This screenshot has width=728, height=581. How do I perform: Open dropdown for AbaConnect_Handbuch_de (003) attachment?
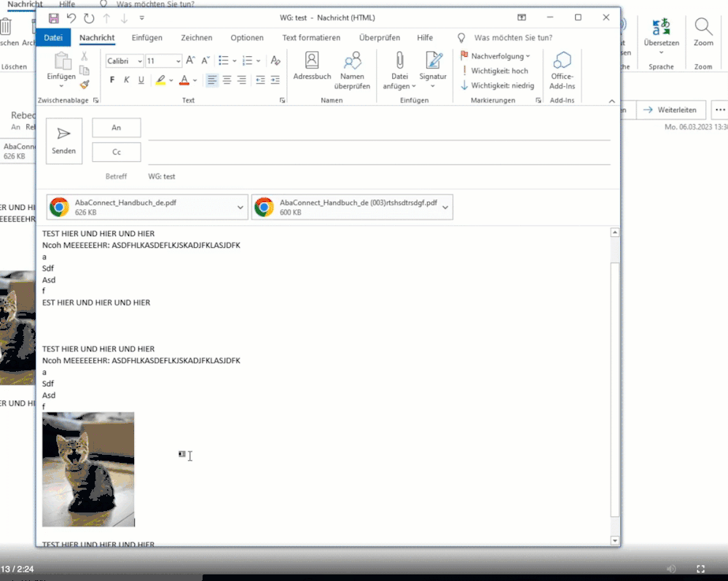pyautogui.click(x=445, y=207)
